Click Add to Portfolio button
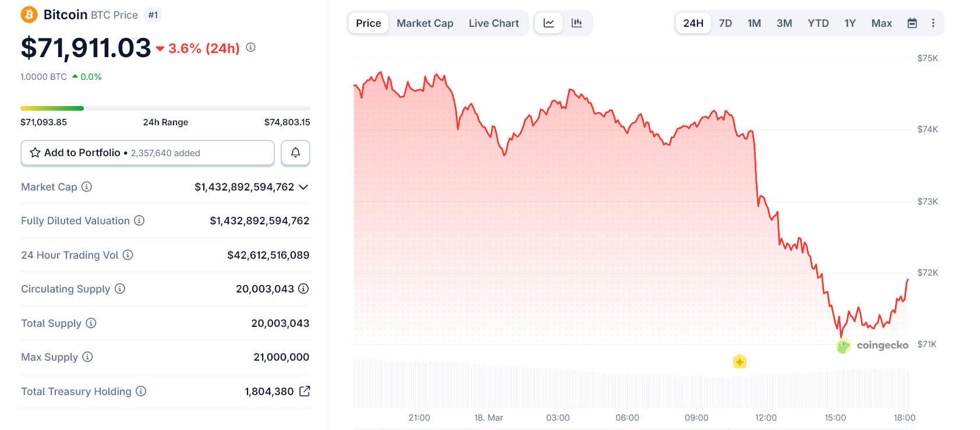The width and height of the screenshot is (980, 430). (147, 153)
